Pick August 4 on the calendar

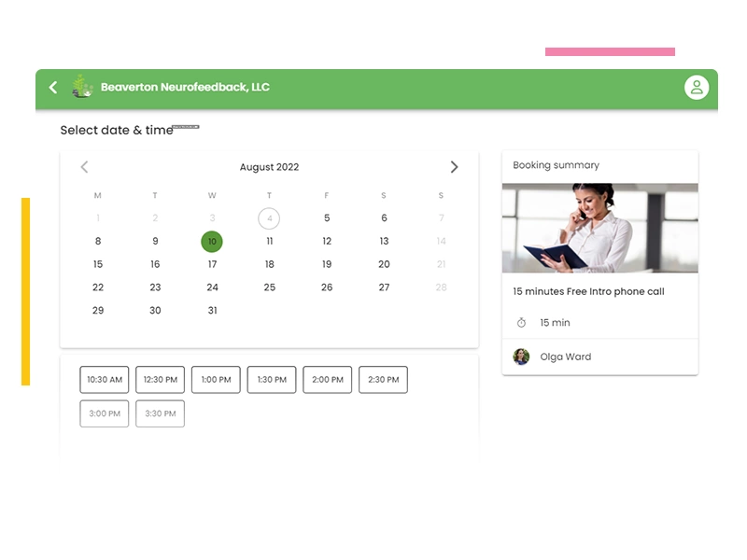[x=269, y=218]
